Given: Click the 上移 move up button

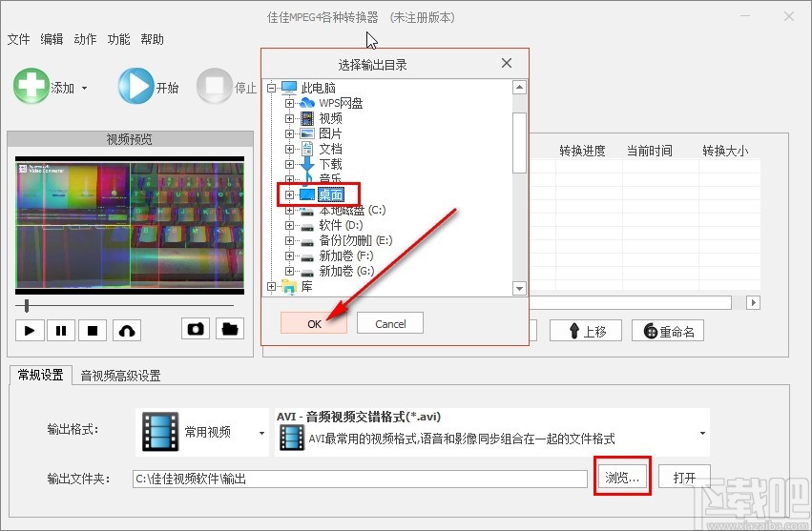Looking at the screenshot, I should 586,331.
